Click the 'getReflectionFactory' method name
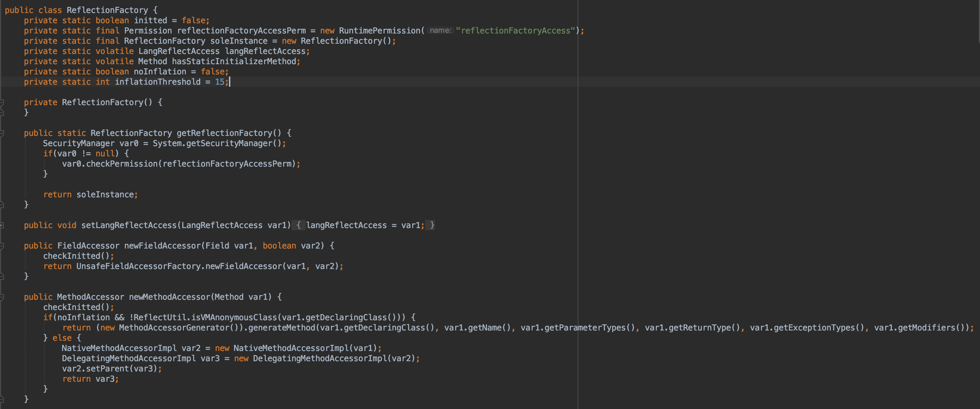This screenshot has width=980, height=409. click(224, 133)
